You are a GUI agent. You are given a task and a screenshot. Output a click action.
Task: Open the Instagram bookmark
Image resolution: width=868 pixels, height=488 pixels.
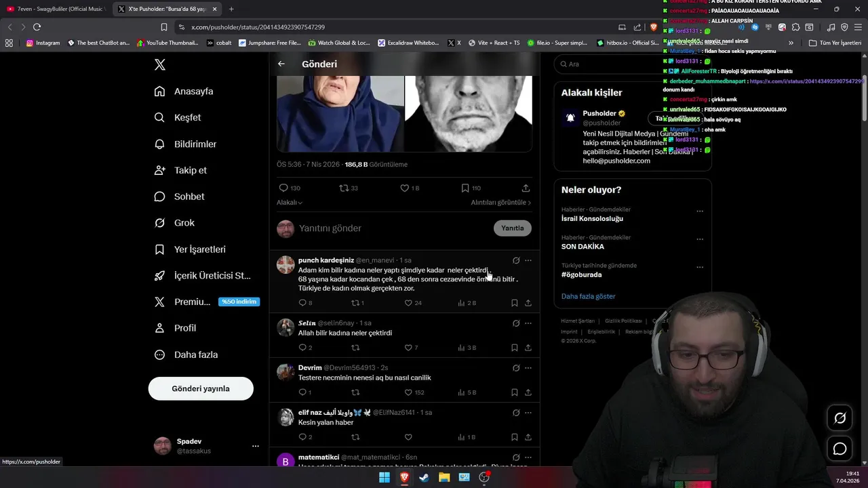[43, 43]
